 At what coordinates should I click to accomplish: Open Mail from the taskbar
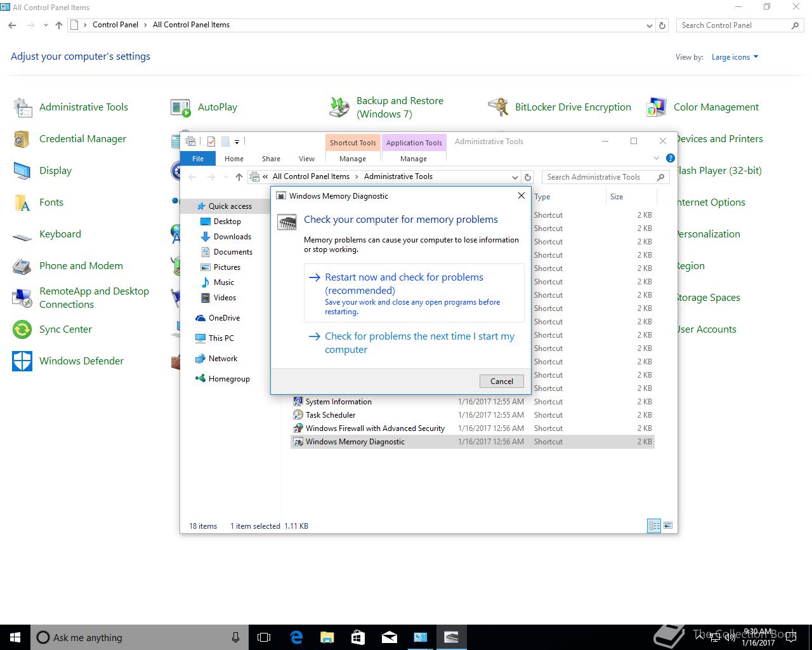(x=389, y=637)
